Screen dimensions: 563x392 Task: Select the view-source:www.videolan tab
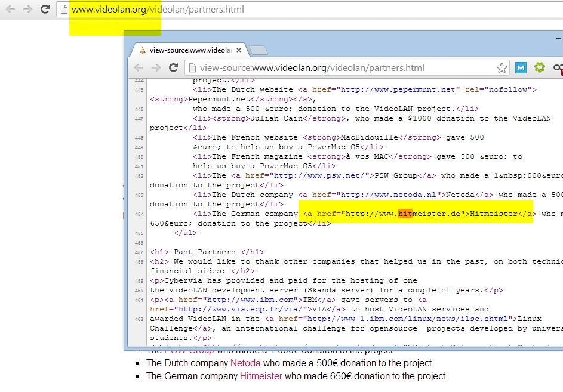pos(190,50)
